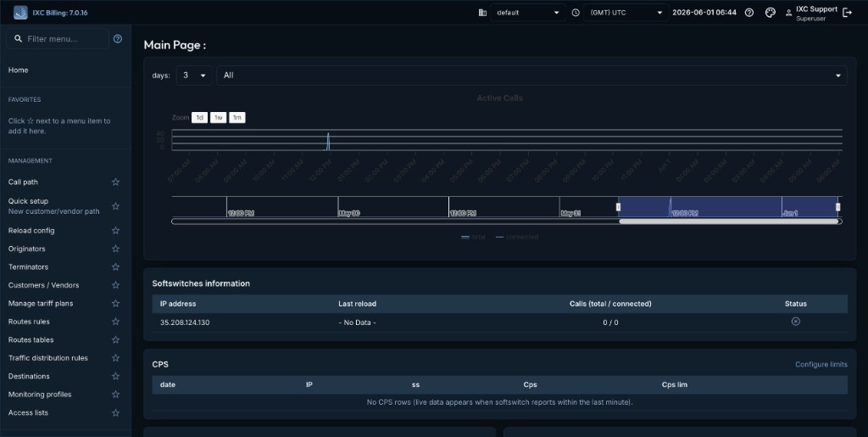868x437 pixels.
Task: Add Terminators to favorites
Action: pyautogui.click(x=115, y=267)
